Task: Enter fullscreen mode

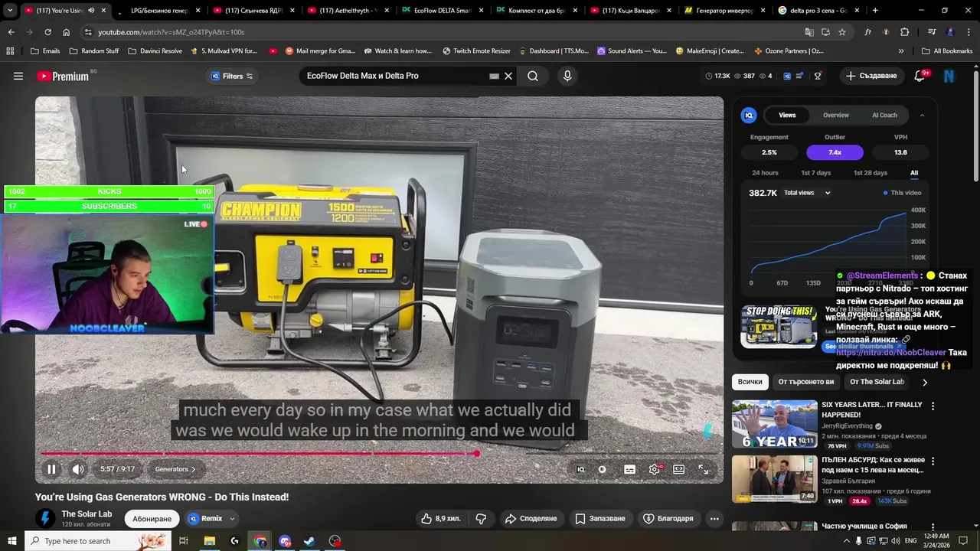Action: [704, 469]
